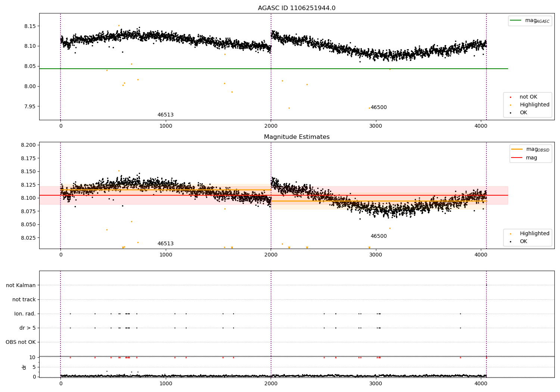Screen dimensions: 560x392
Task: Click the "1000" x-tick under Magnitude Estimates plot
Action: tap(166, 255)
